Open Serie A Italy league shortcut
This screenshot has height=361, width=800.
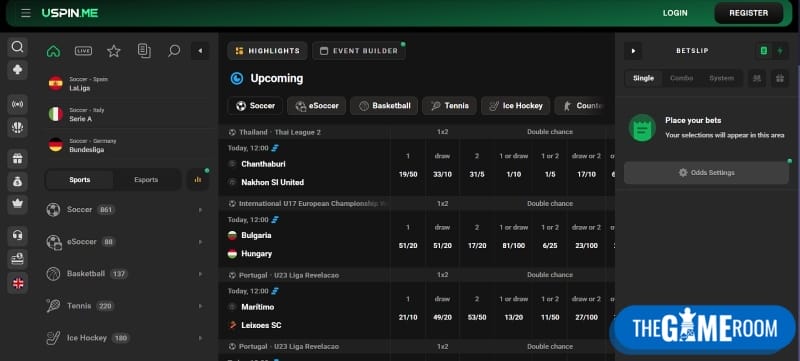pyautogui.click(x=128, y=114)
